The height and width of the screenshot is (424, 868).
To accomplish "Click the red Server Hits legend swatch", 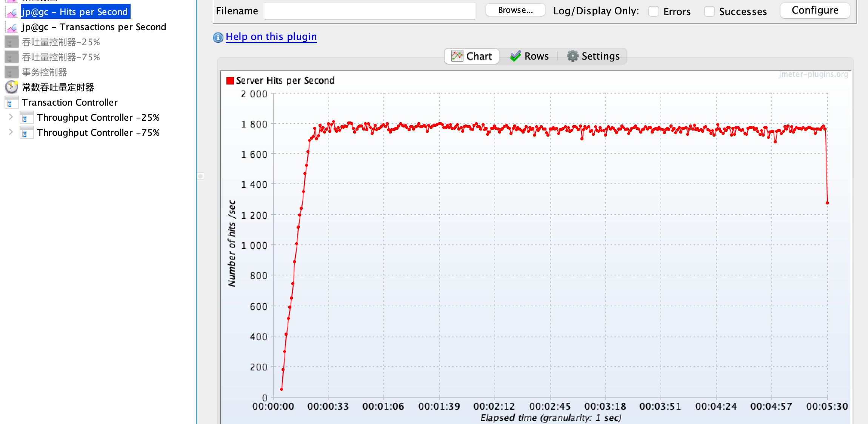I will click(x=230, y=81).
